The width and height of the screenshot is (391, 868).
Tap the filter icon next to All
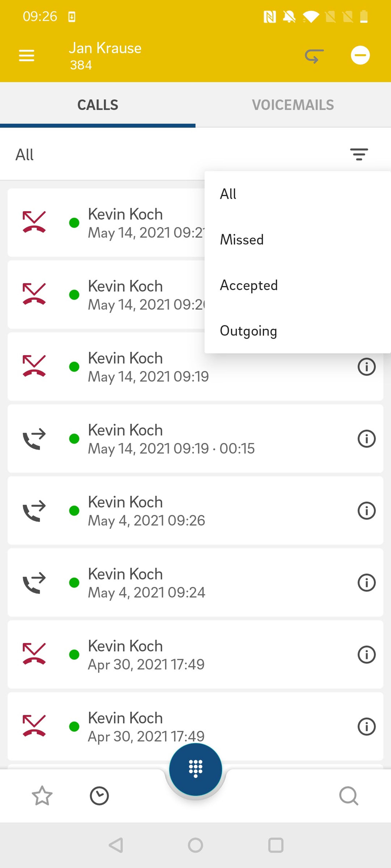[x=359, y=154]
